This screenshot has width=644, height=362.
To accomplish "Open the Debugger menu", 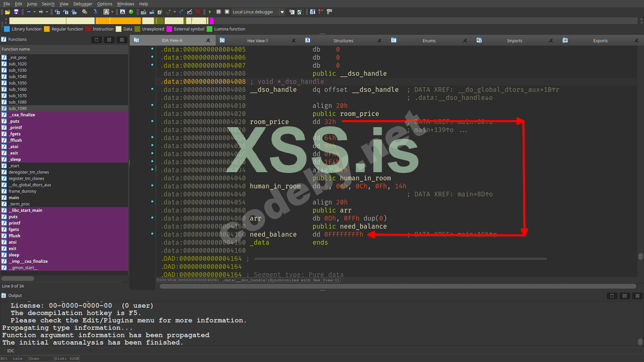I will 83,4.
